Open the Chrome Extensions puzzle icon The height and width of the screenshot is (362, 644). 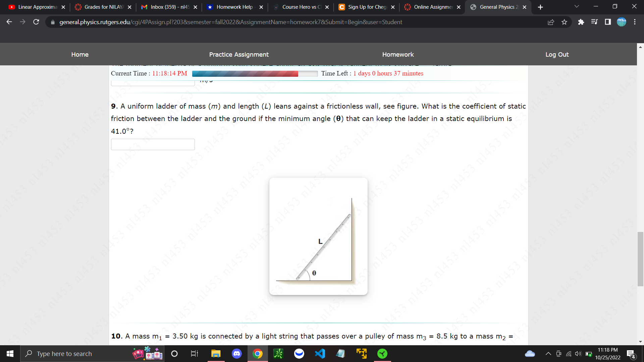(x=581, y=22)
